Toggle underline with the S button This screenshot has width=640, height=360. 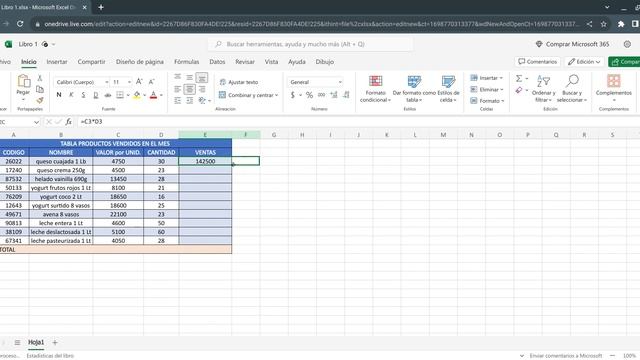coord(83,95)
